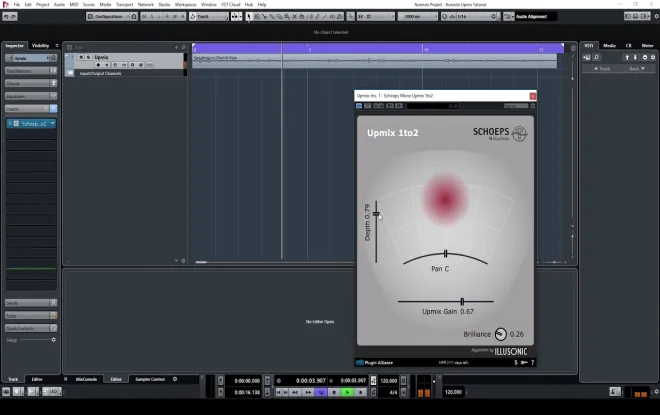
Task: Switch to the Media tab in right zone
Action: tap(609, 45)
